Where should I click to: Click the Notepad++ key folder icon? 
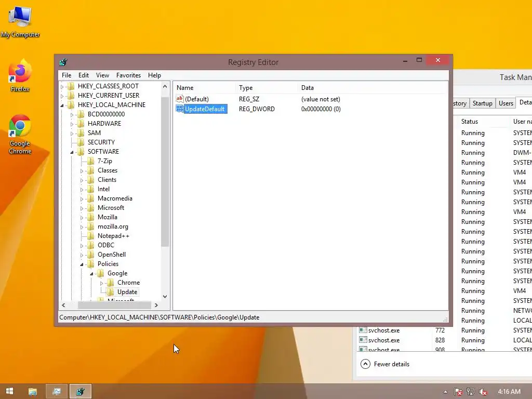click(x=91, y=236)
